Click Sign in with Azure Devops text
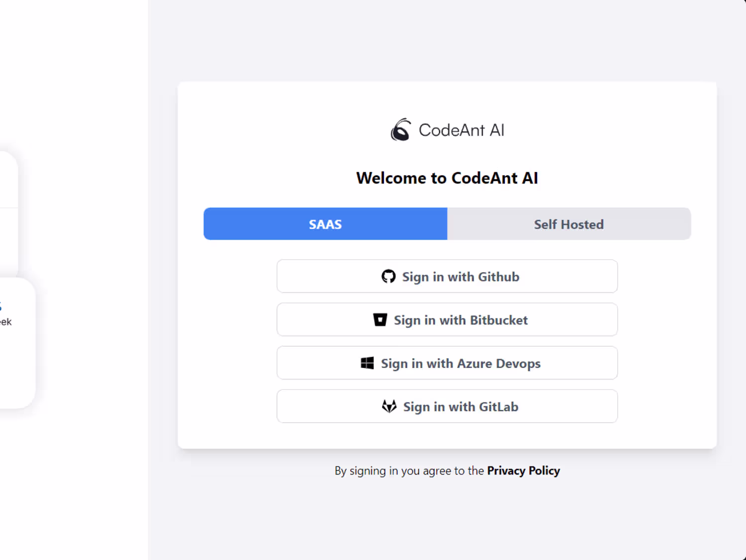This screenshot has width=746, height=560. (461, 364)
